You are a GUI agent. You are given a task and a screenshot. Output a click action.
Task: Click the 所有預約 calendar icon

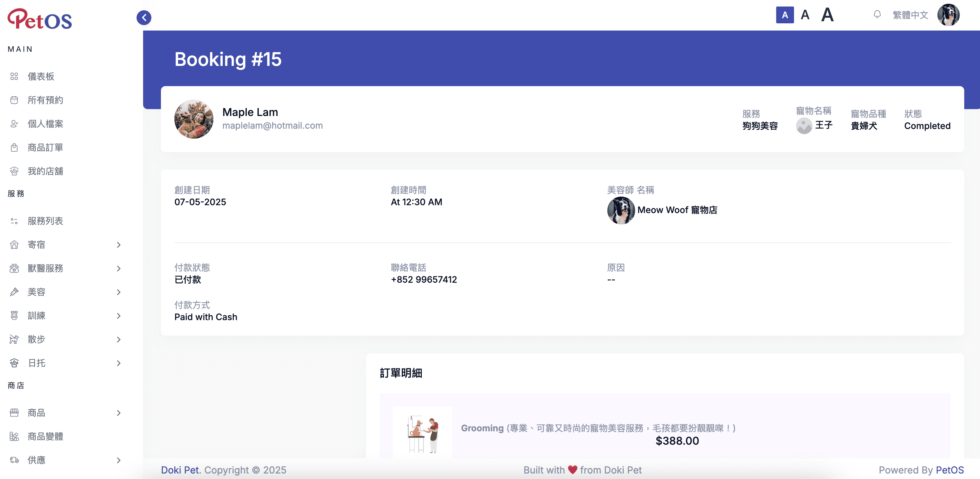pyautogui.click(x=14, y=100)
